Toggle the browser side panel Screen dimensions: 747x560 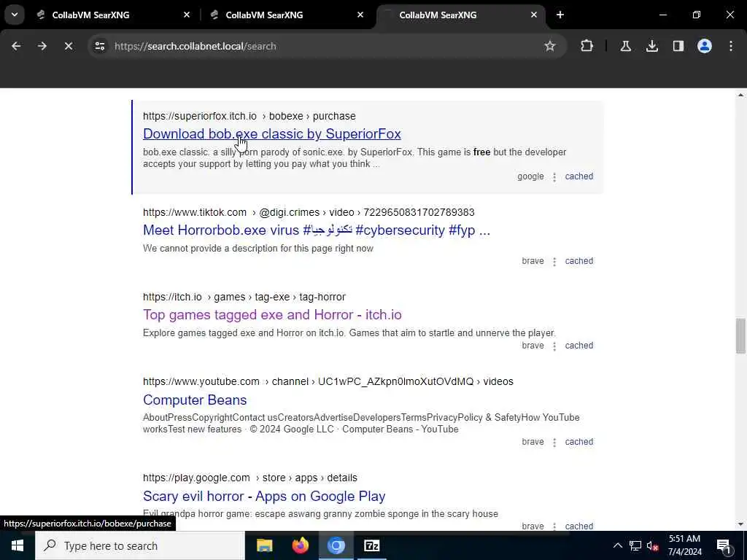tap(678, 46)
